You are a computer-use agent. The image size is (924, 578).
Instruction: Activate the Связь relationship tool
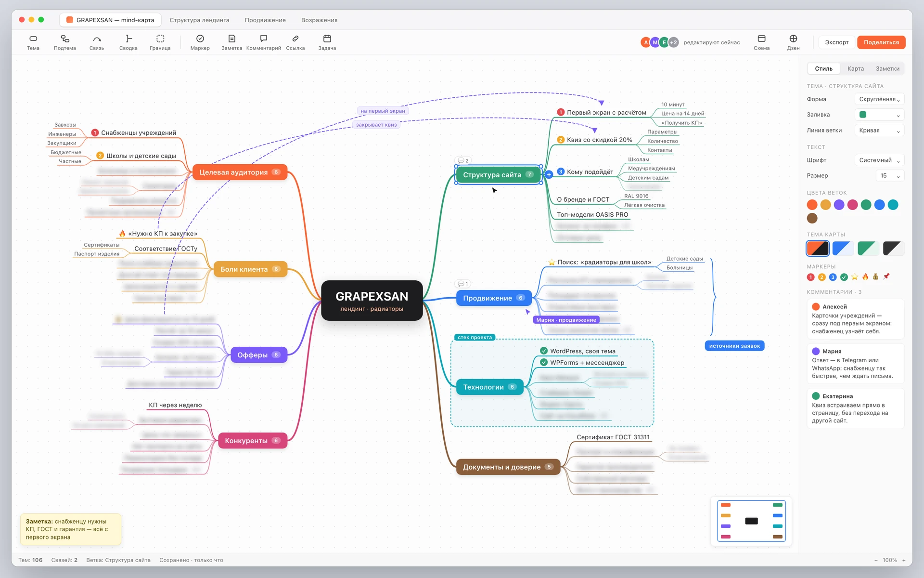tap(97, 42)
